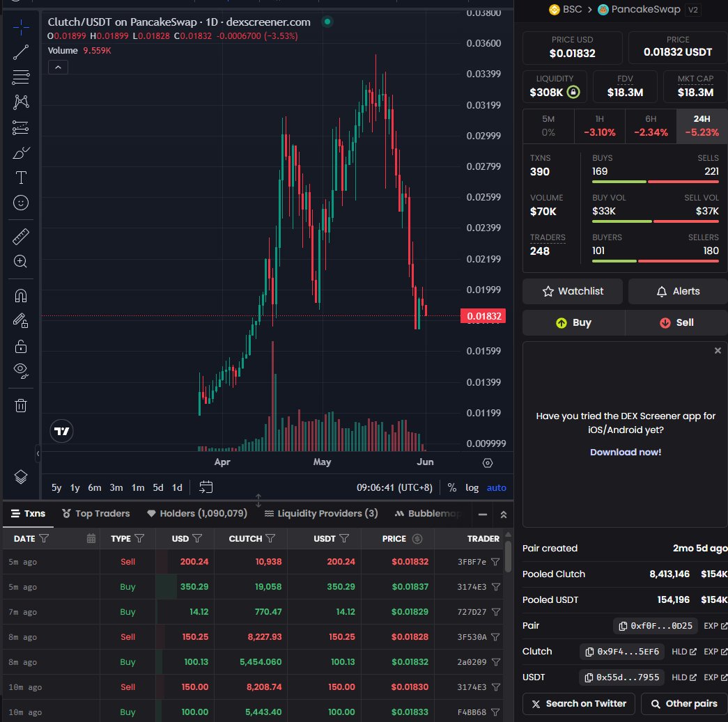
Task: Switch to the Top Traders tab
Action: [96, 514]
